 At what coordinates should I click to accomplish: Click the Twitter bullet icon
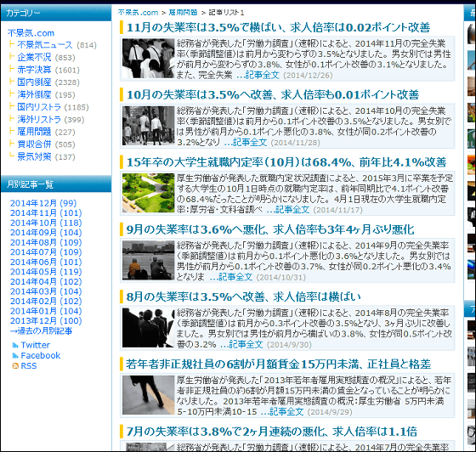click(x=15, y=345)
